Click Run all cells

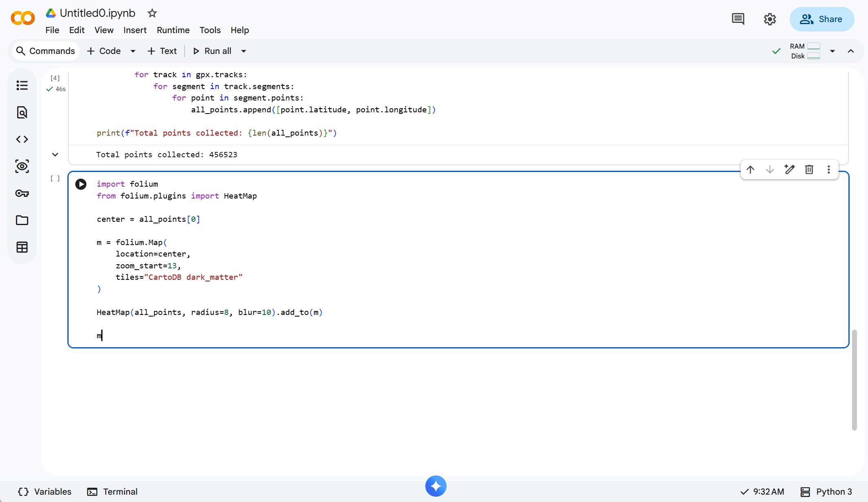point(212,51)
